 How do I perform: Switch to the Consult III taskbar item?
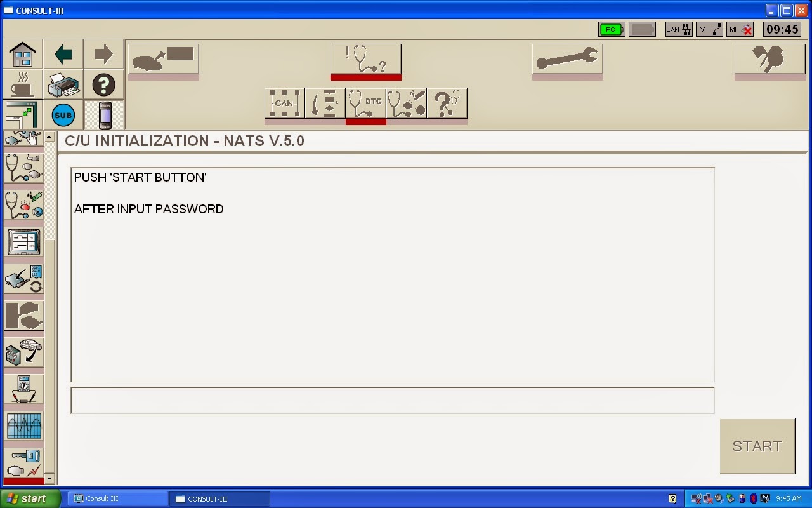click(117, 498)
